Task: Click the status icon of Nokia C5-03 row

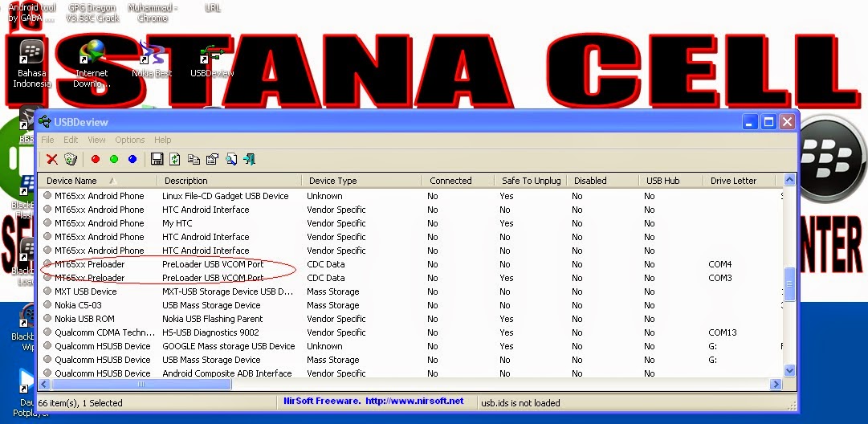Action: (x=47, y=305)
